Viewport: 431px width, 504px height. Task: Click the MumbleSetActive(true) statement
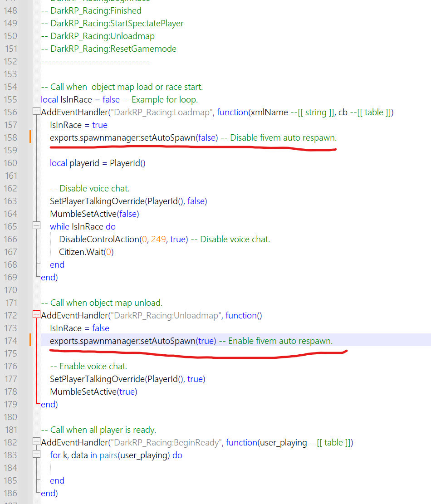93,391
